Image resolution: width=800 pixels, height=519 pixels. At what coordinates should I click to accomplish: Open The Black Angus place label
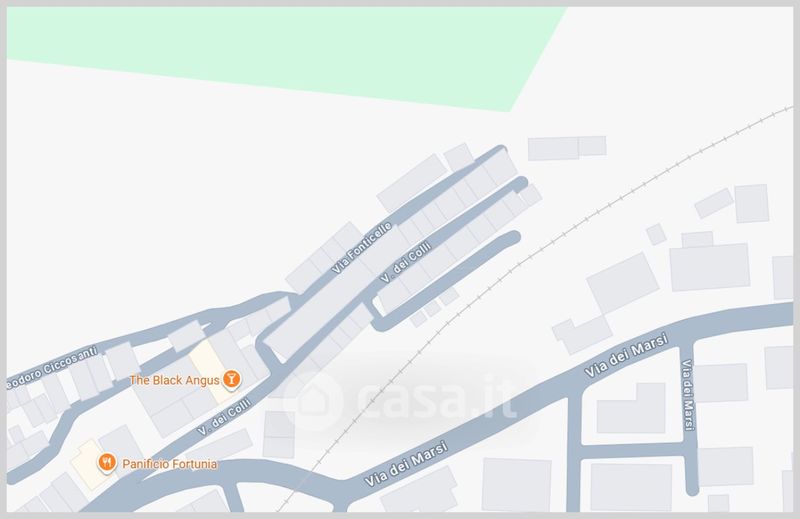click(x=174, y=380)
